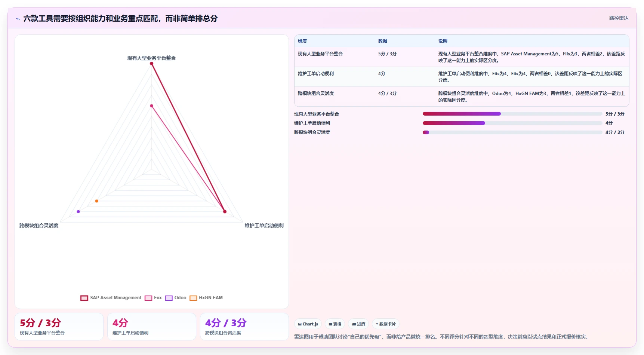Click the 路径雷达 label
This screenshot has height=355, width=644.
pos(619,18)
